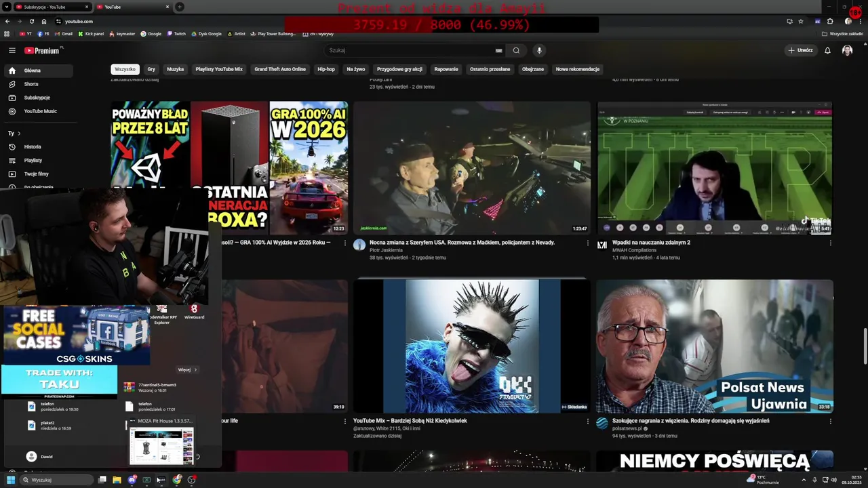Viewport: 868px width, 488px height.
Task: Go to Główna in the sidebar
Action: click(38, 70)
